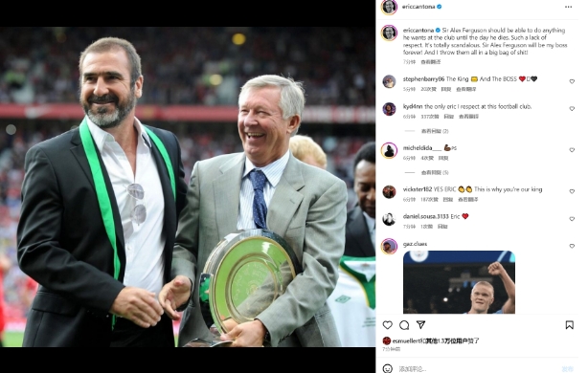Like vickster182's comment
588x373 pixels.
572,191
